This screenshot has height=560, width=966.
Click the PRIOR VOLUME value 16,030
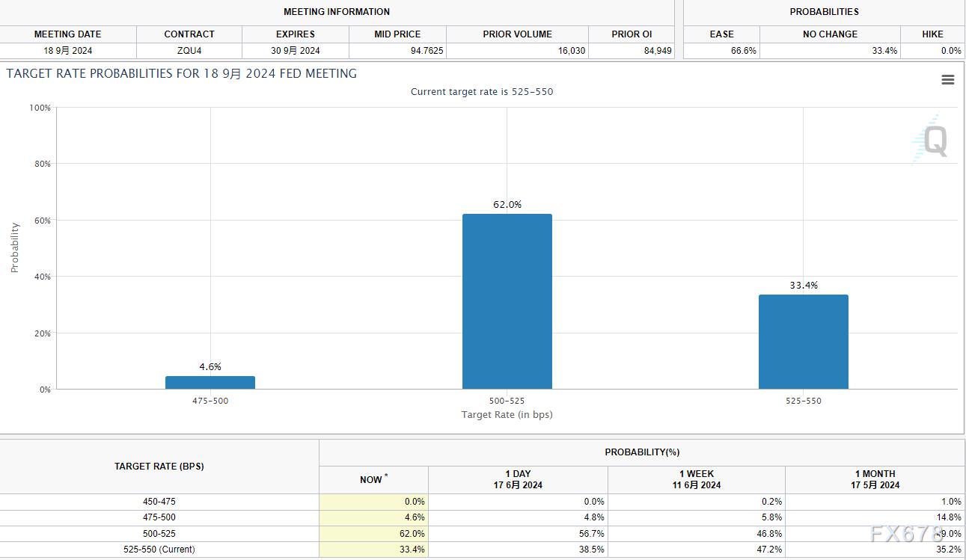coord(570,51)
